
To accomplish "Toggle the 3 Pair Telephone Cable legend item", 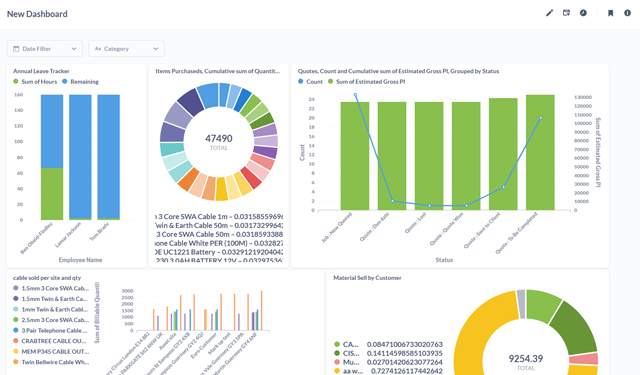I will point(51,331).
